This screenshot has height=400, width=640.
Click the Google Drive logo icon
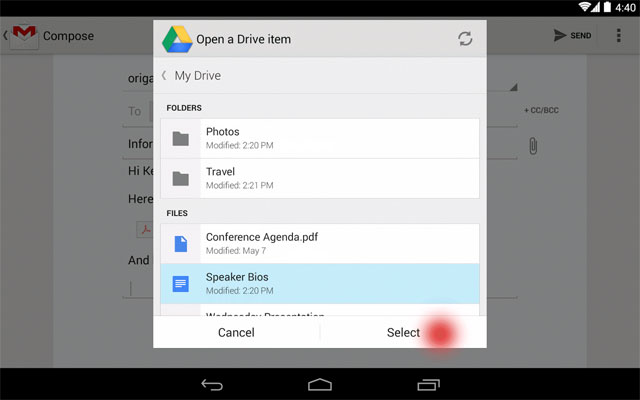coord(178,39)
